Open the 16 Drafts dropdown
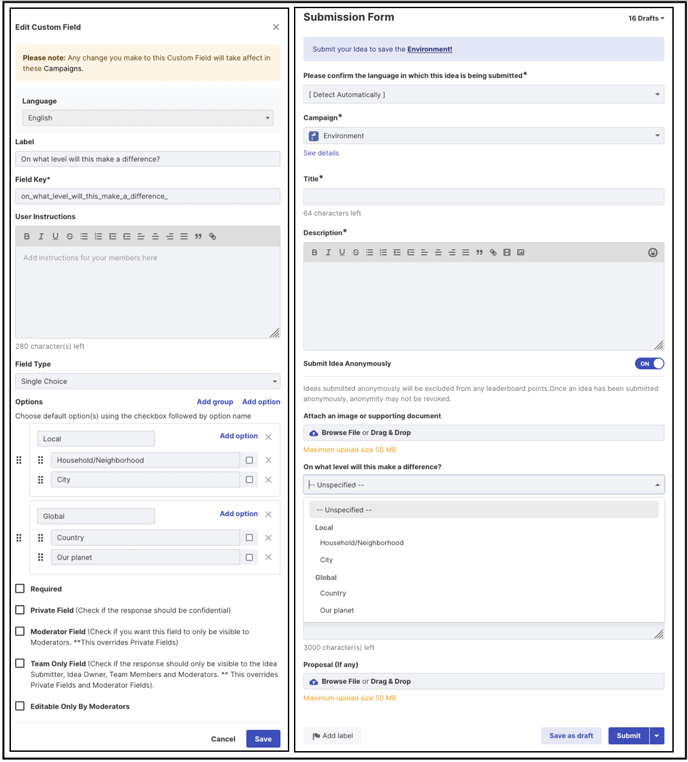The image size is (688, 762). [646, 18]
